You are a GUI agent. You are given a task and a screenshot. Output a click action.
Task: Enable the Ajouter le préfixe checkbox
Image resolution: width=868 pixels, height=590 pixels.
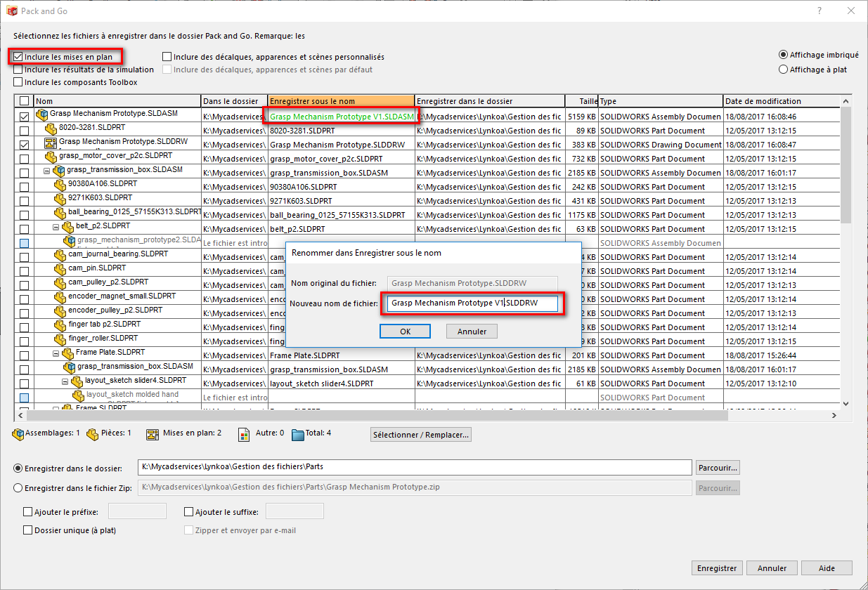[x=28, y=512]
